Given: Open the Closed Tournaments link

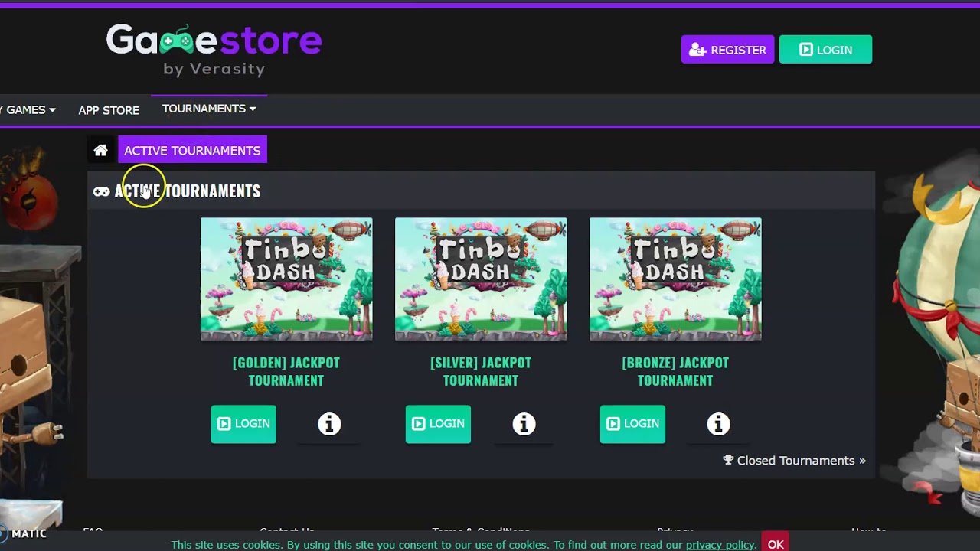Looking at the screenshot, I should pyautogui.click(x=795, y=461).
